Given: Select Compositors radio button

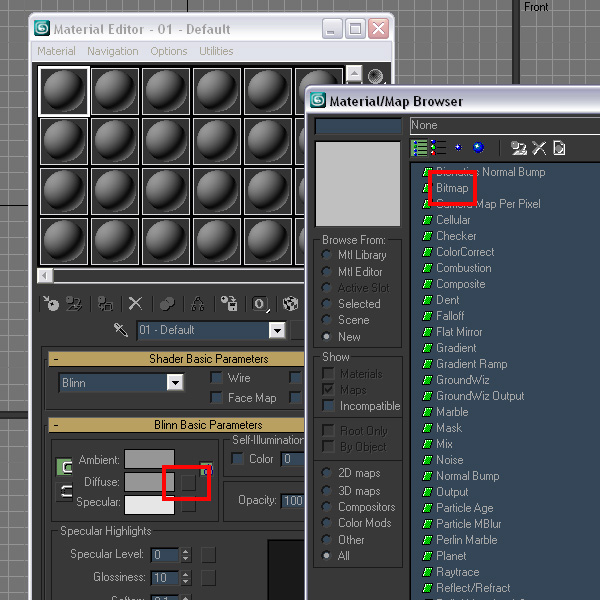Looking at the screenshot, I should 326,507.
